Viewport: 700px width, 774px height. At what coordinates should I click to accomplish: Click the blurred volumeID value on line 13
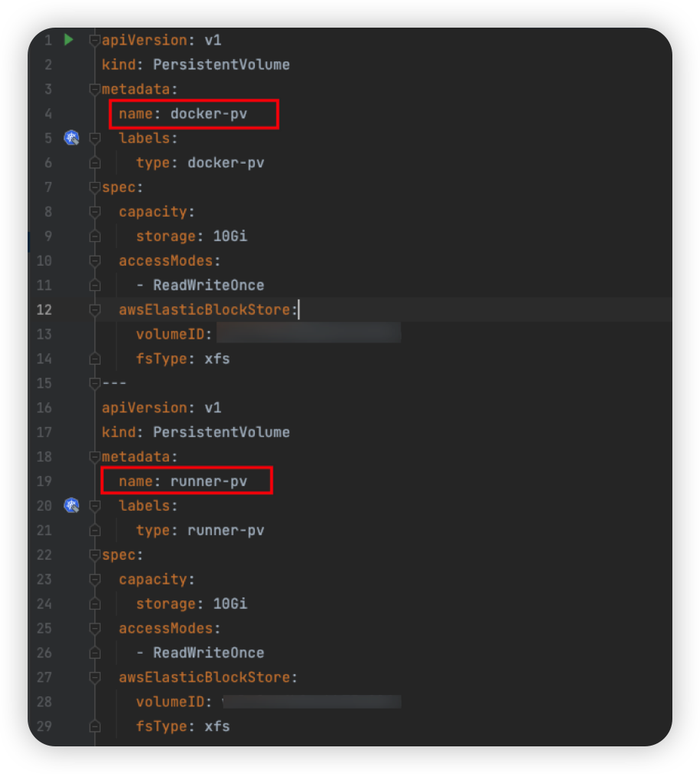(307, 333)
